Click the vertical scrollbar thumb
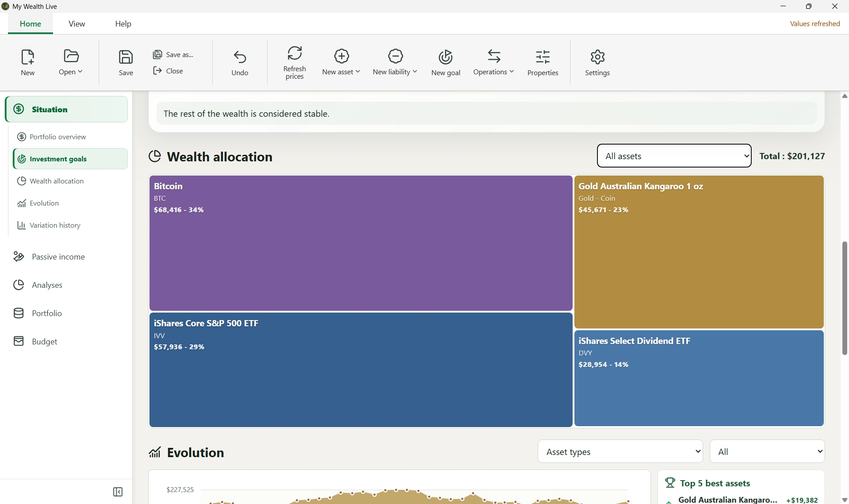Screen dimensions: 849x504 (845, 298)
